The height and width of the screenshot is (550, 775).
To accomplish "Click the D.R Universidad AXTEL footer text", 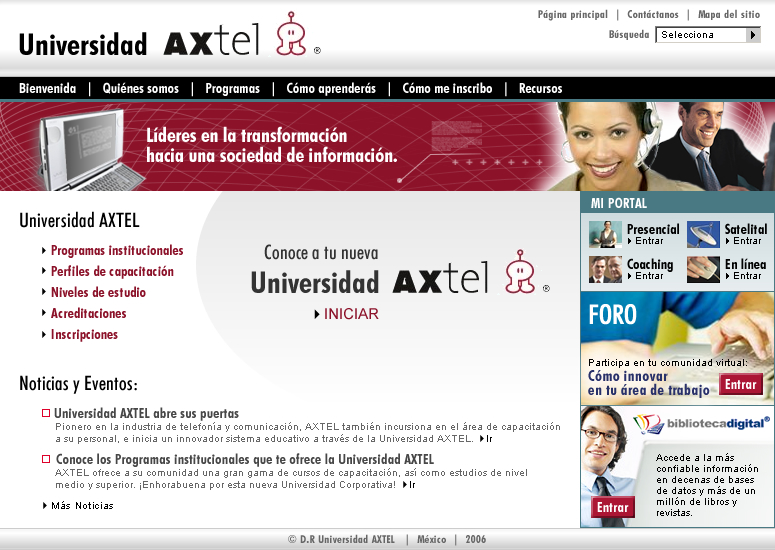I will [342, 540].
